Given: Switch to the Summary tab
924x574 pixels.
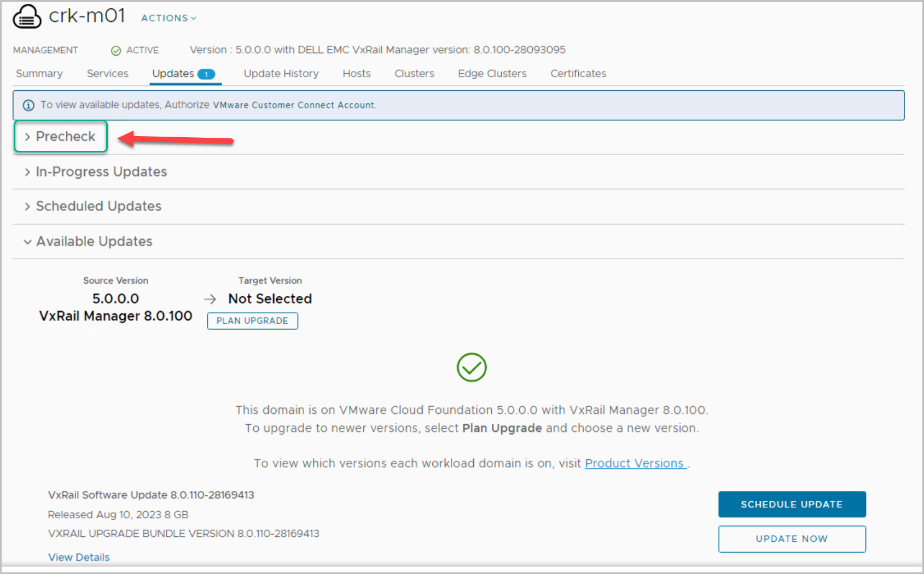Looking at the screenshot, I should (39, 73).
